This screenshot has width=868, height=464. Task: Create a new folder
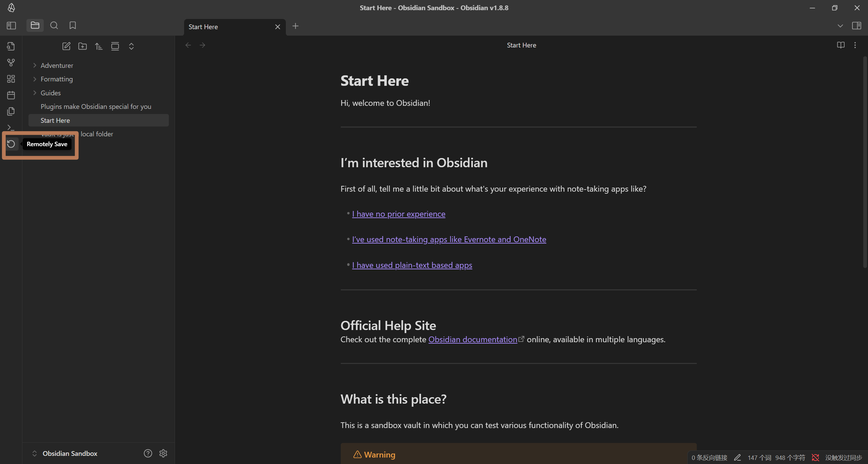(x=82, y=46)
